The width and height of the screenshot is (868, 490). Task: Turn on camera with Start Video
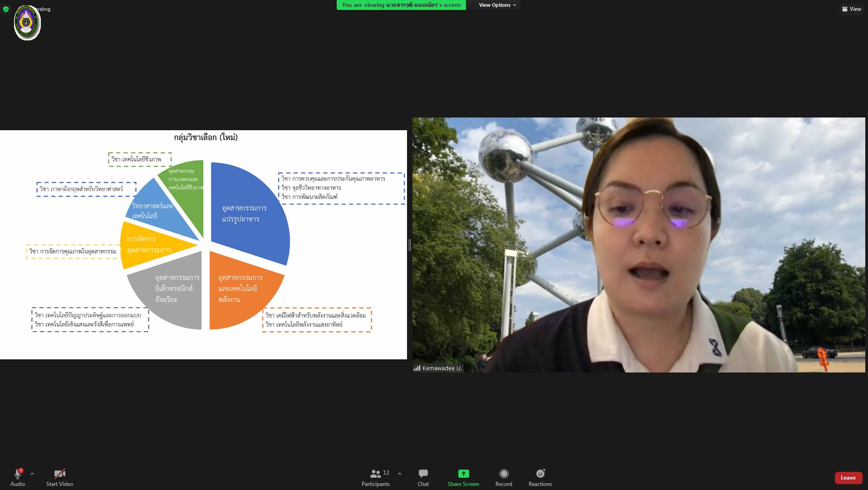click(59, 477)
